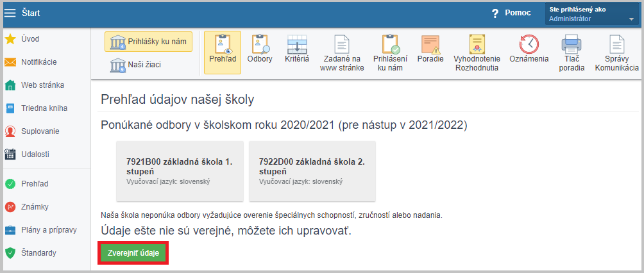
Task: Click the Udalosti calendar icon
Action: coord(10,154)
